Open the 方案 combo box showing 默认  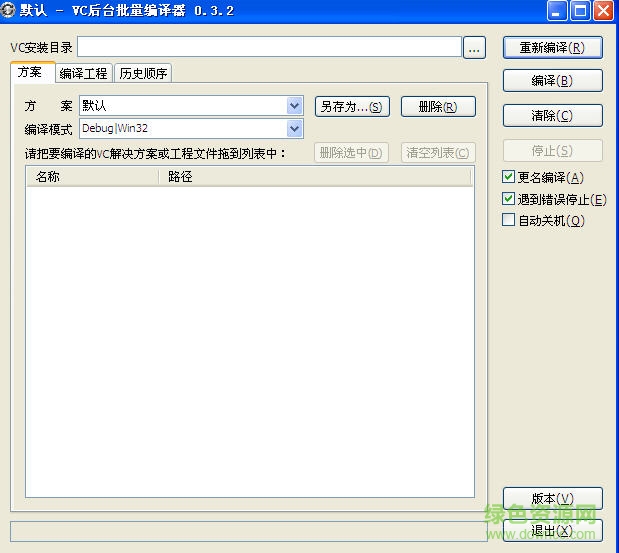pyautogui.click(x=191, y=106)
